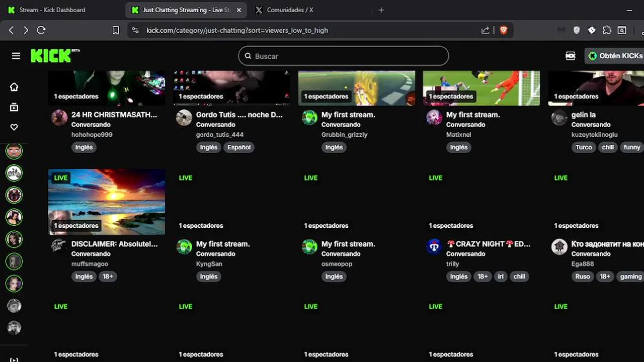The image size is (644, 362).
Task: Bookmark this page with the bookmark icon
Action: [x=116, y=30]
